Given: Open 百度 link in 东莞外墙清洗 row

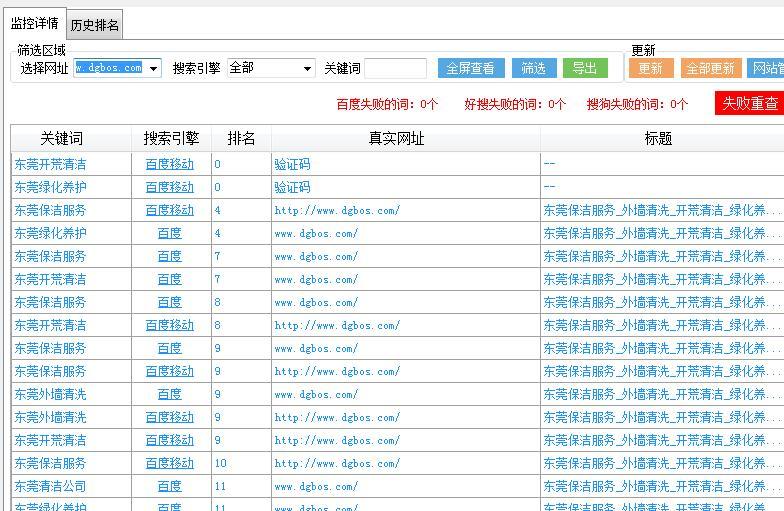Looking at the screenshot, I should (x=170, y=394).
